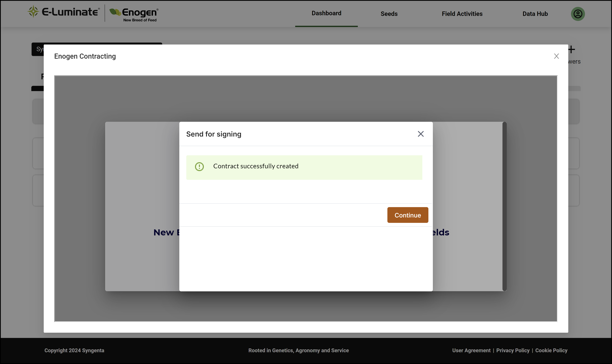Click the Continue button
Image resolution: width=612 pixels, height=364 pixels.
click(x=408, y=215)
